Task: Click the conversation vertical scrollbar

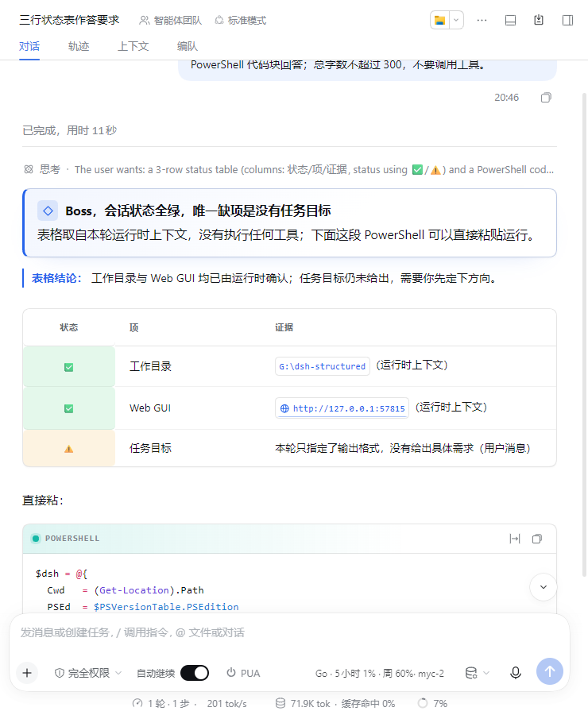Action: [x=584, y=335]
